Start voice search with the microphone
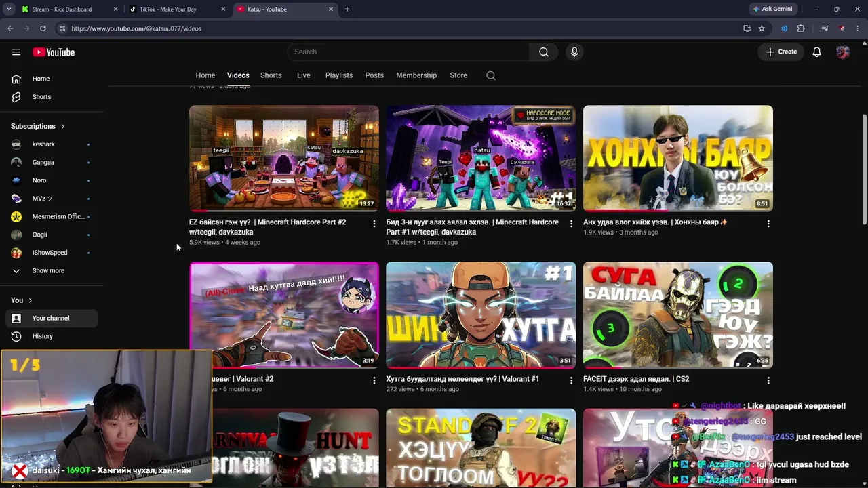 click(x=574, y=52)
